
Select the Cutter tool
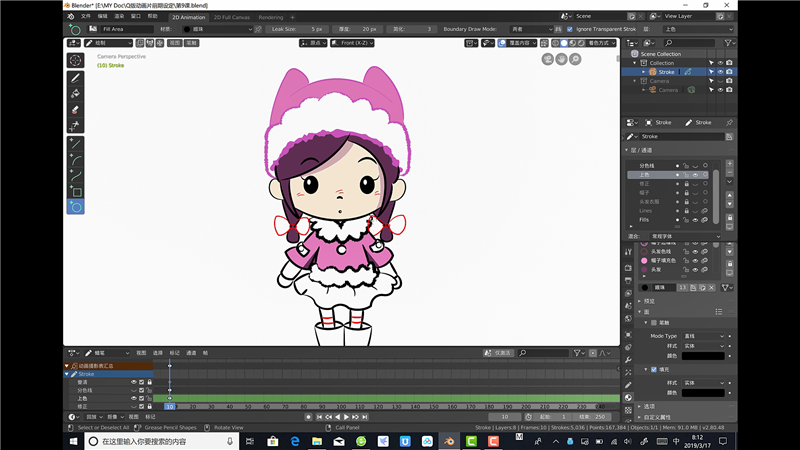76,126
